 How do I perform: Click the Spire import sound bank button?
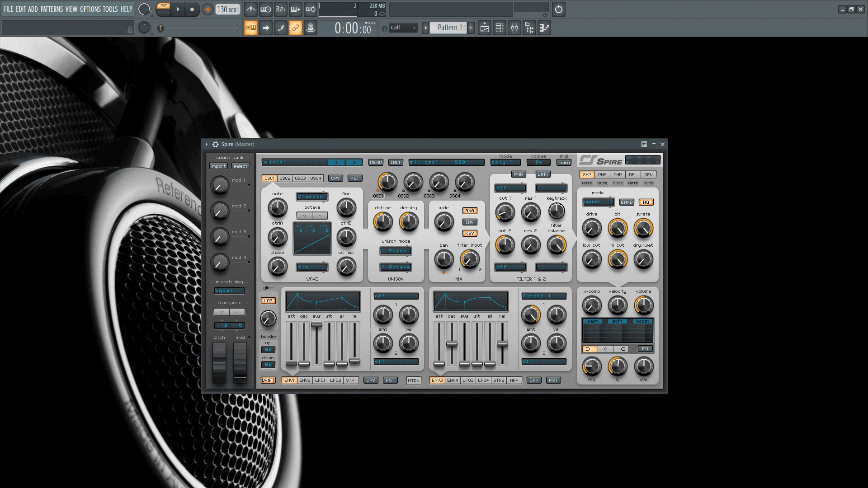(x=218, y=166)
